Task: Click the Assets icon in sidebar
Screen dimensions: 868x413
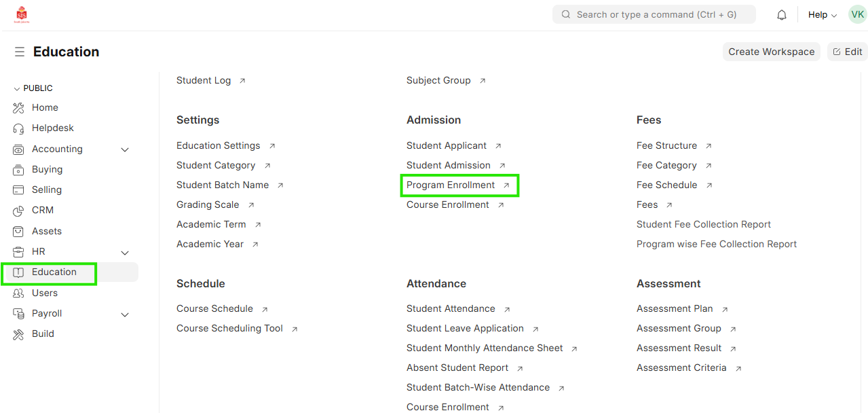Action: click(x=19, y=232)
